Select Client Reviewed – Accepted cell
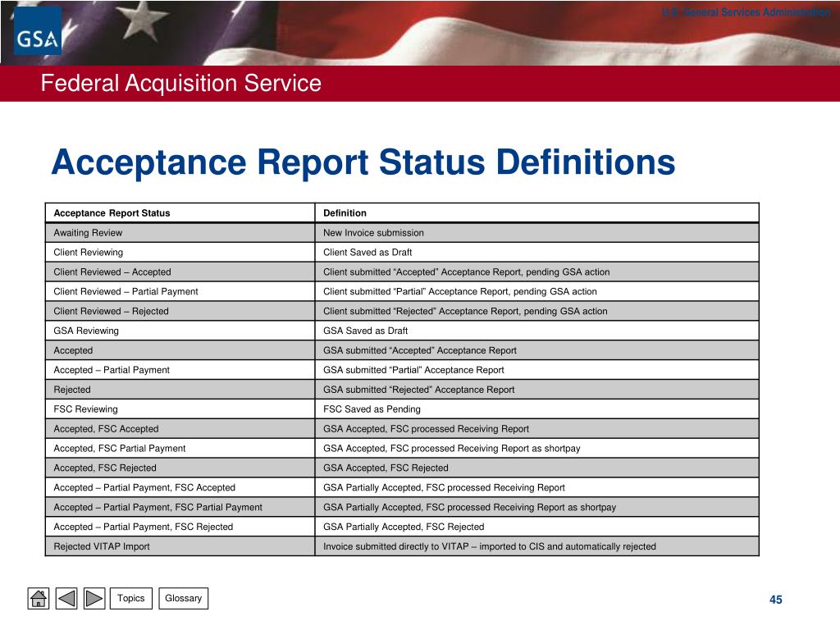 tap(180, 272)
